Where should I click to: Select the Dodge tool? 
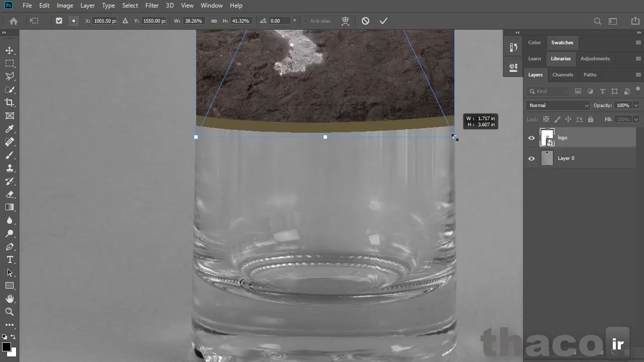pos(10,233)
